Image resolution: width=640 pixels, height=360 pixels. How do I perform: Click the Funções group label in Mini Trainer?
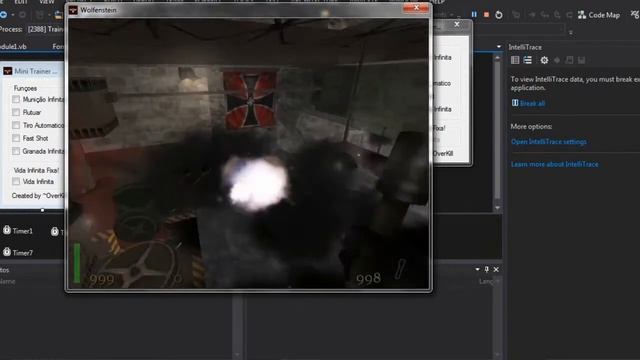[25, 88]
